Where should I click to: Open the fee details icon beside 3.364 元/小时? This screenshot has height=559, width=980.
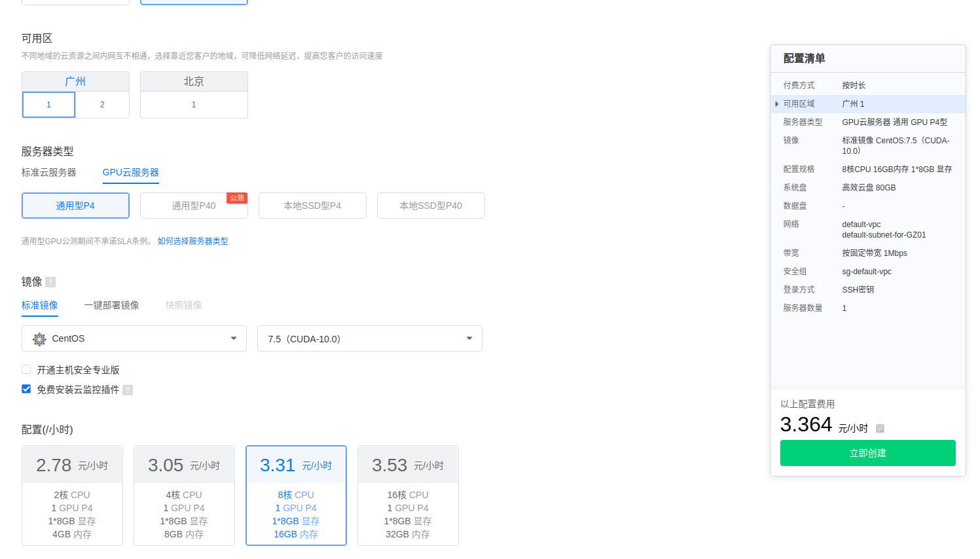click(x=880, y=427)
